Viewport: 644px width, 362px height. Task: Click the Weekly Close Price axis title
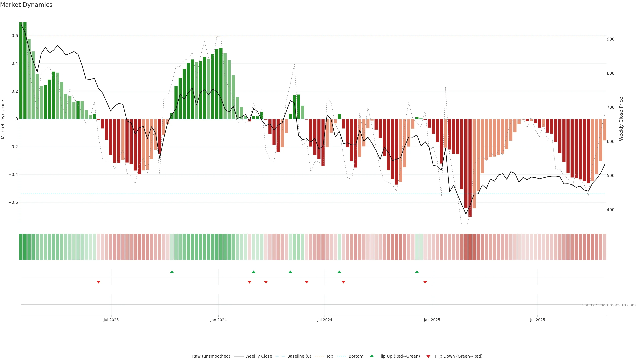coord(621,119)
